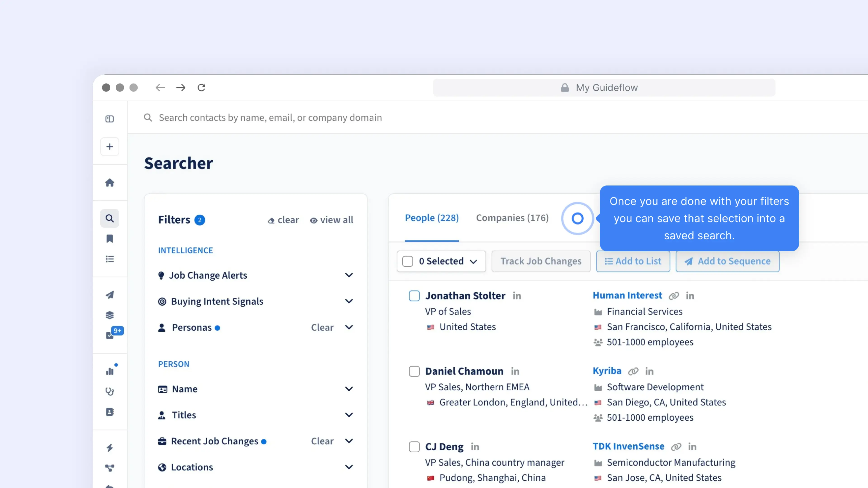
Task: Switch to the Companies (176) tab
Action: pos(512,218)
